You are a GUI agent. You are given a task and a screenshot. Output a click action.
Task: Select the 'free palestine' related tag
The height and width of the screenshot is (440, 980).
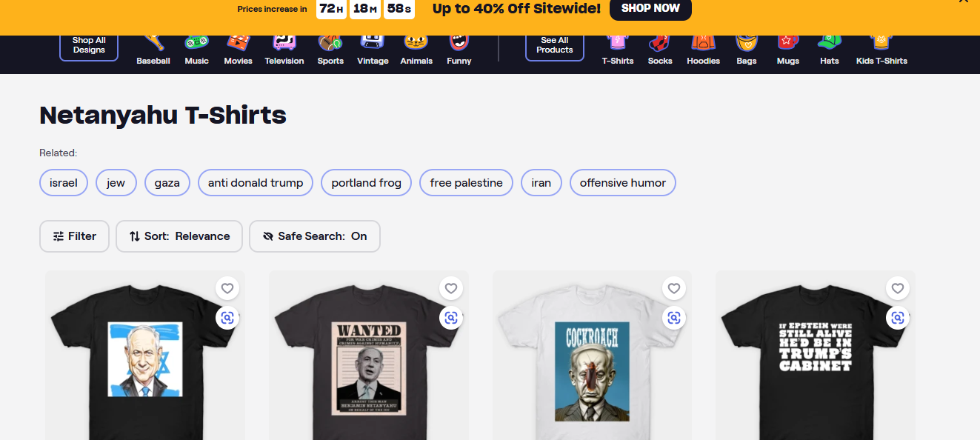tap(466, 183)
